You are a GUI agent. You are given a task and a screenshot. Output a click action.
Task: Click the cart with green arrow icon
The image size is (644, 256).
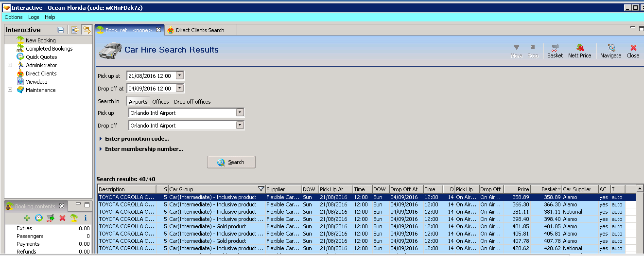tap(51, 218)
